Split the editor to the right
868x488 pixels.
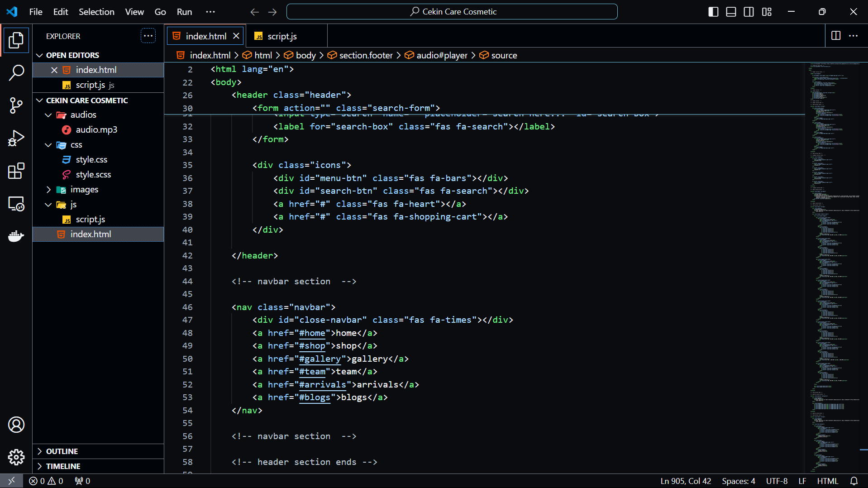(x=836, y=36)
